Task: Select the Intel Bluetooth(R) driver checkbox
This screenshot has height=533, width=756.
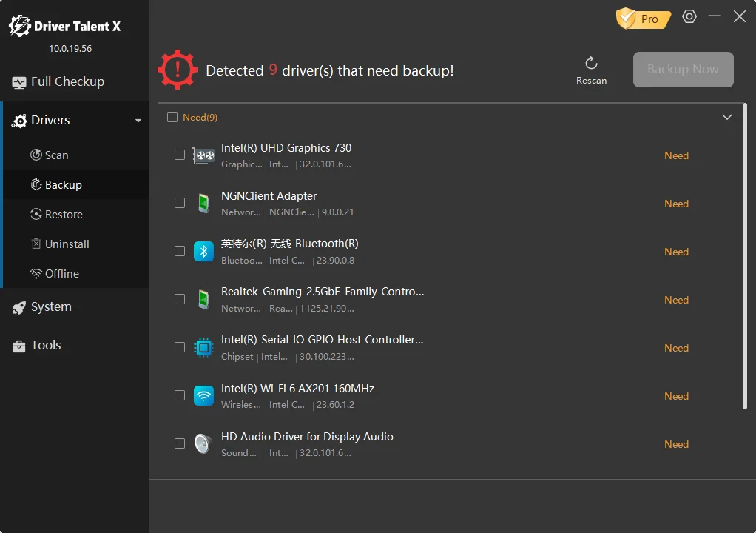Action: coord(179,251)
